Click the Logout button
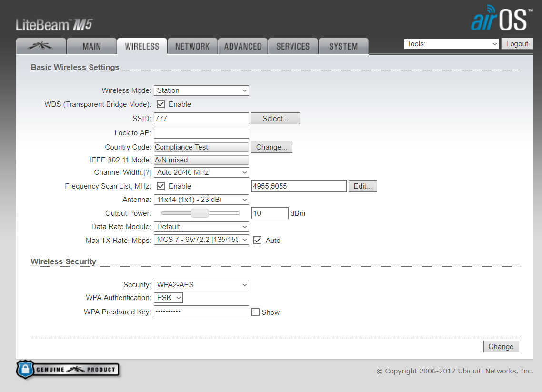 [x=517, y=44]
